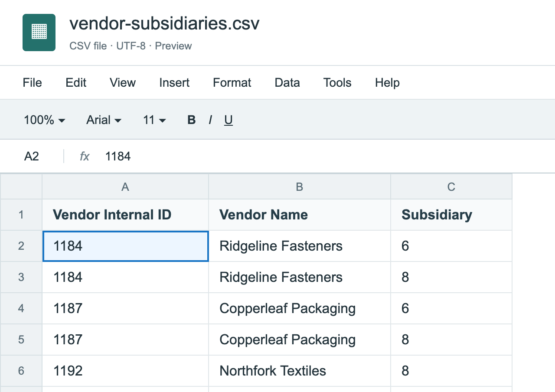
Task: Toggle underline formatting
Action: coord(229,120)
